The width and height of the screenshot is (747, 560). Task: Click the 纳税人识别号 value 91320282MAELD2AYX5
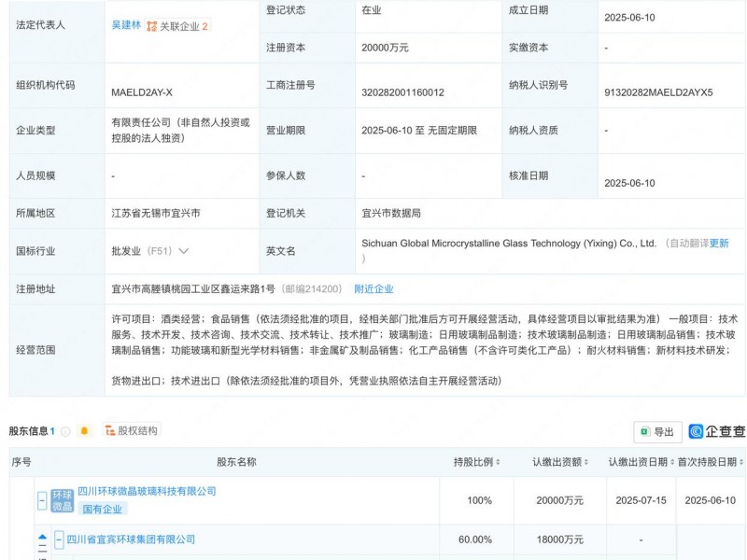[x=658, y=92]
